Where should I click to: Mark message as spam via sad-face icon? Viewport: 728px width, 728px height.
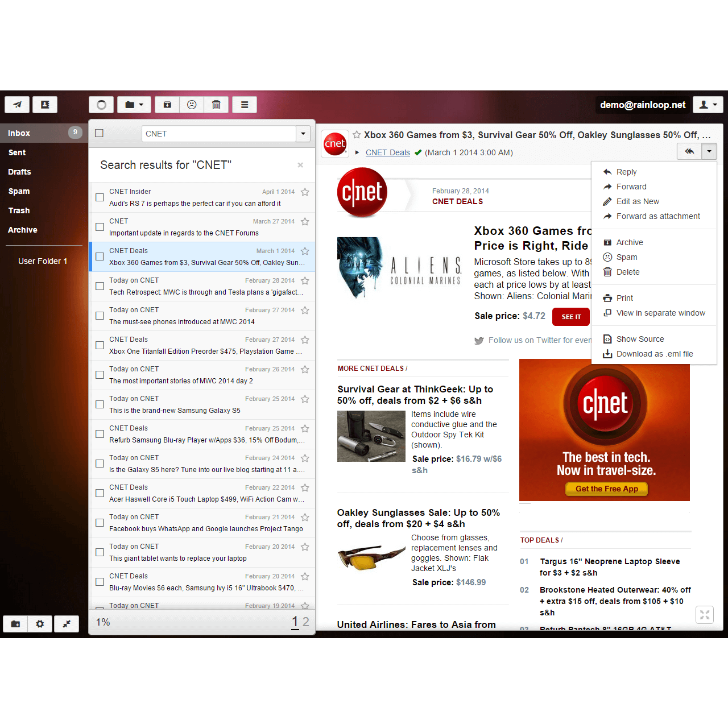coord(192,105)
